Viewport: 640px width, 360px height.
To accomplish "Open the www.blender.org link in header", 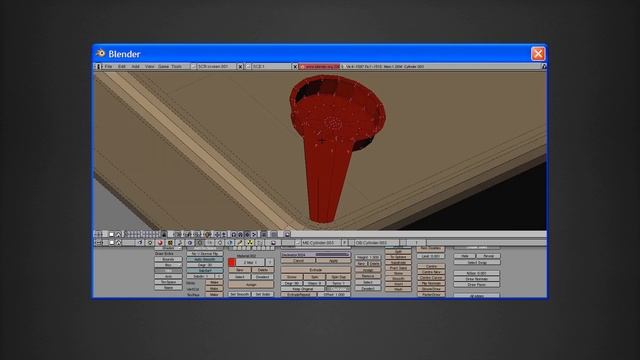I will 320,67.
